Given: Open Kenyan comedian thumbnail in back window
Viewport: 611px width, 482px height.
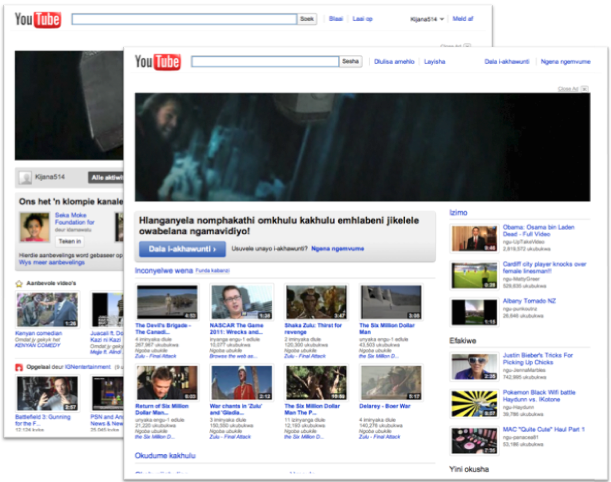Looking at the screenshot, I should [x=47, y=310].
